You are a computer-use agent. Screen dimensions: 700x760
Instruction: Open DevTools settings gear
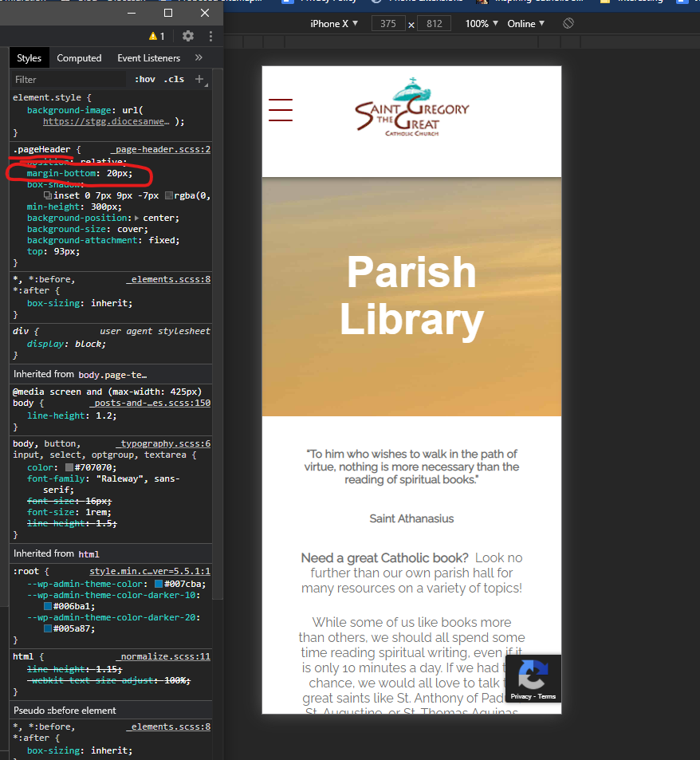click(188, 36)
